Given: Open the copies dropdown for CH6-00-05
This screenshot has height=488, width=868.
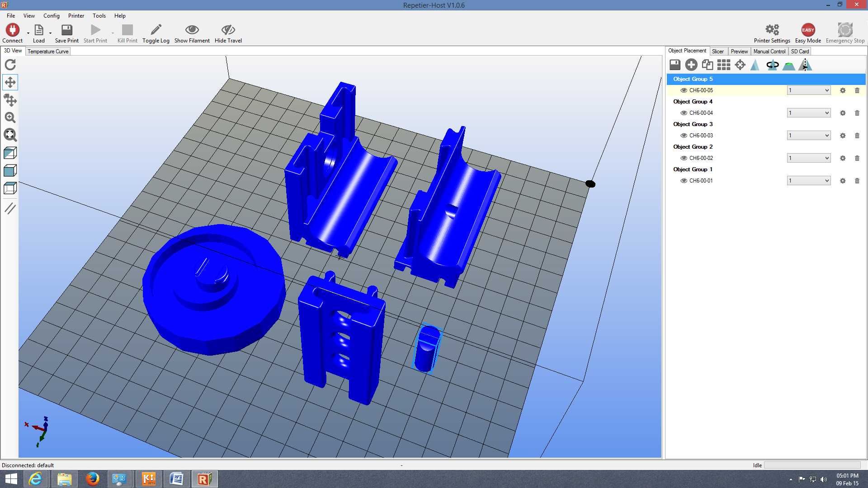Looking at the screenshot, I should tap(809, 90).
